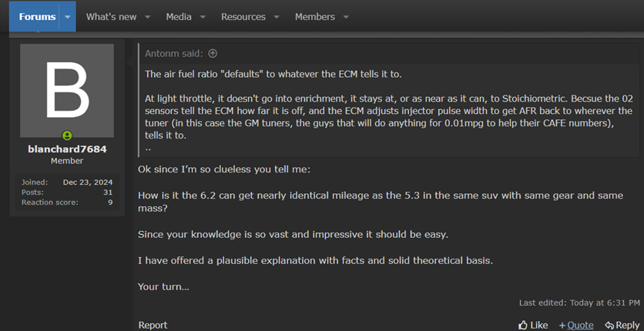
Task: Expand the Resources dropdown arrow
Action: click(x=277, y=17)
